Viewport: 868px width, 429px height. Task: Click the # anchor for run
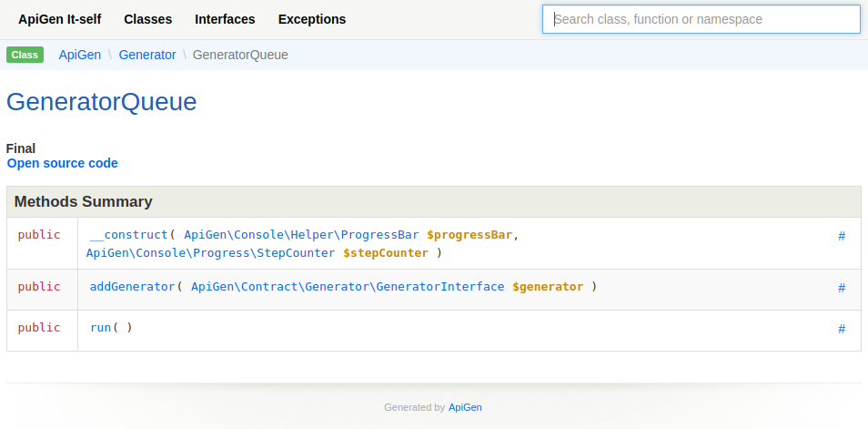[842, 329]
